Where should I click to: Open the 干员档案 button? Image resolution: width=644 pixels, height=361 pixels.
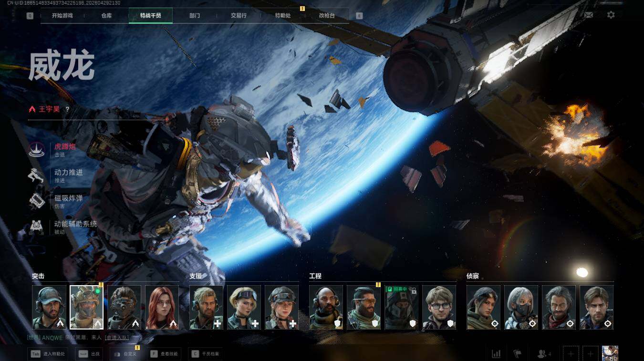click(205, 354)
